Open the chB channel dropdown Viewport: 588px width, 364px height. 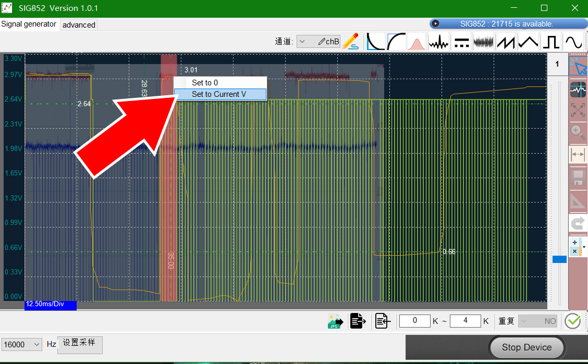[x=318, y=42]
